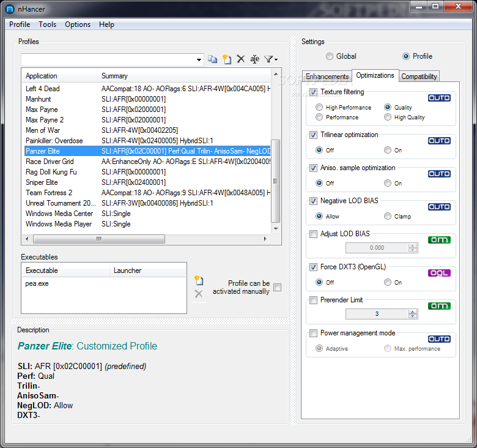Viewport: 477px width, 448px height.
Task: Click the vertical scrollbar thumb in profiles
Action: tap(275, 181)
